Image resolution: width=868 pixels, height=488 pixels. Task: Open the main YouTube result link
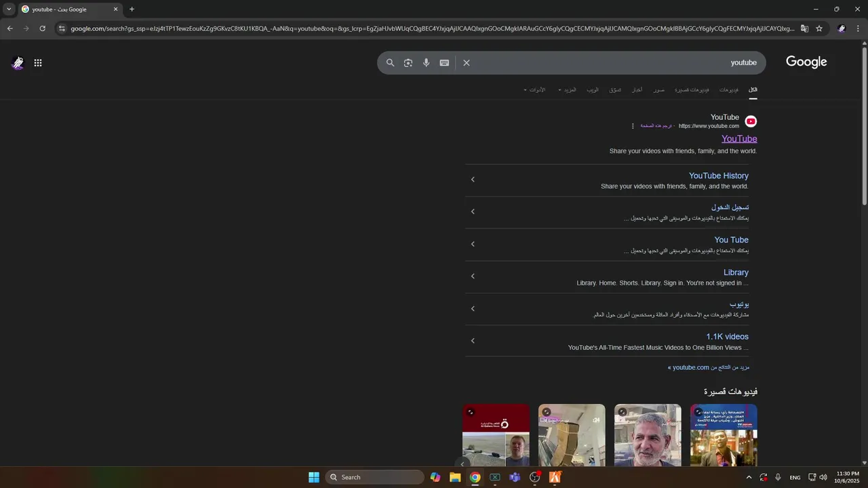coord(739,139)
